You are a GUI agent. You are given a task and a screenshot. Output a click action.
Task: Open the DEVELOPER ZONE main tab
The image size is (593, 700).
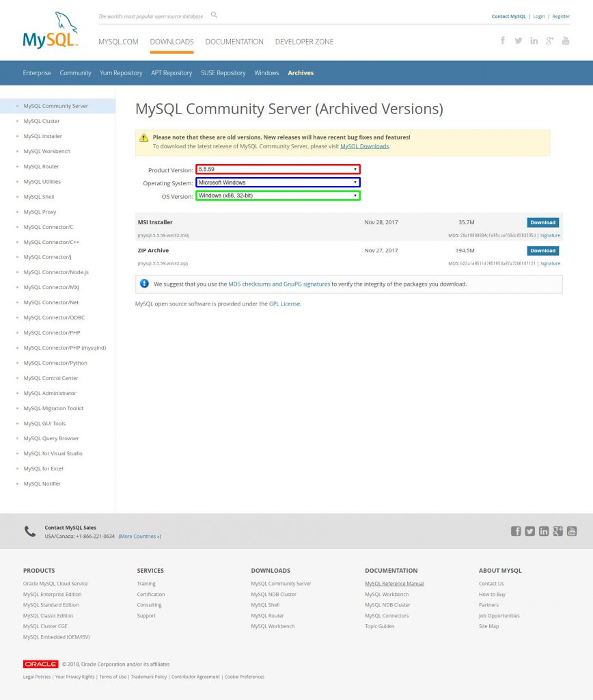[x=304, y=42]
